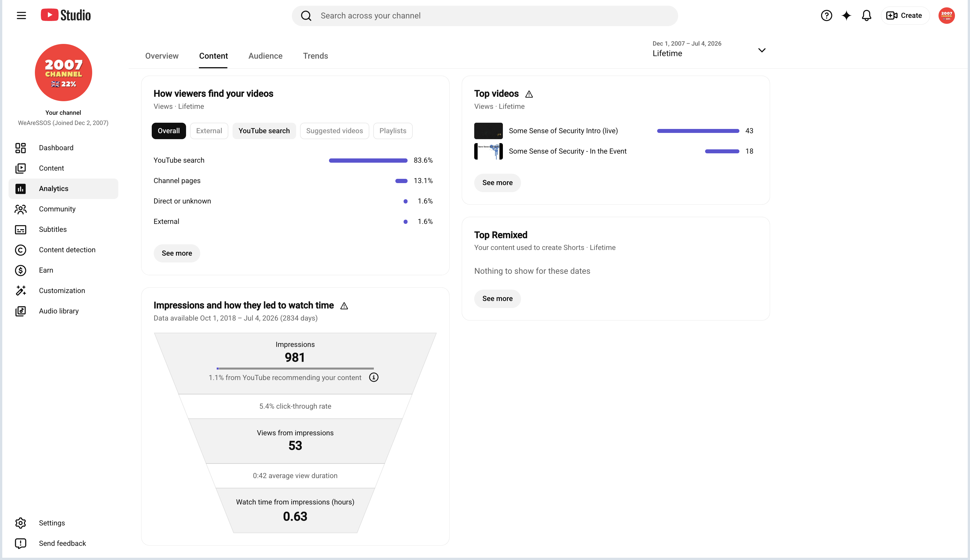Click the warning icon beside Impressions heading
The image size is (970, 560).
(x=344, y=306)
